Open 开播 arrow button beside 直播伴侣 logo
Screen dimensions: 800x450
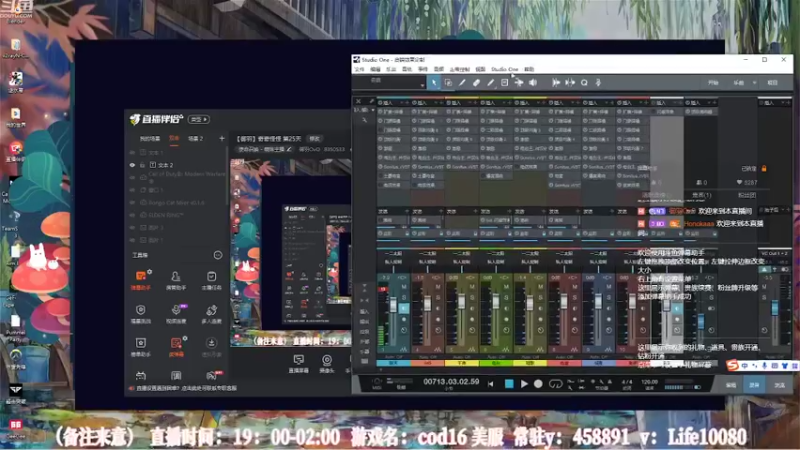[199, 119]
